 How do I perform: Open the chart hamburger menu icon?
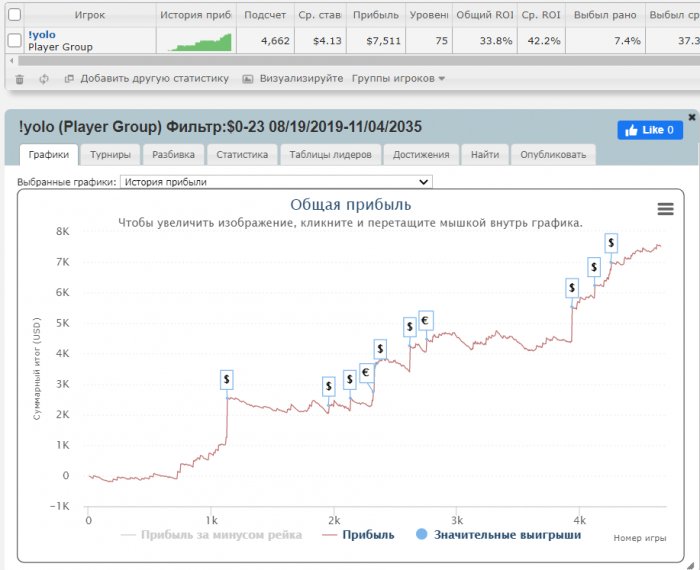click(x=665, y=208)
